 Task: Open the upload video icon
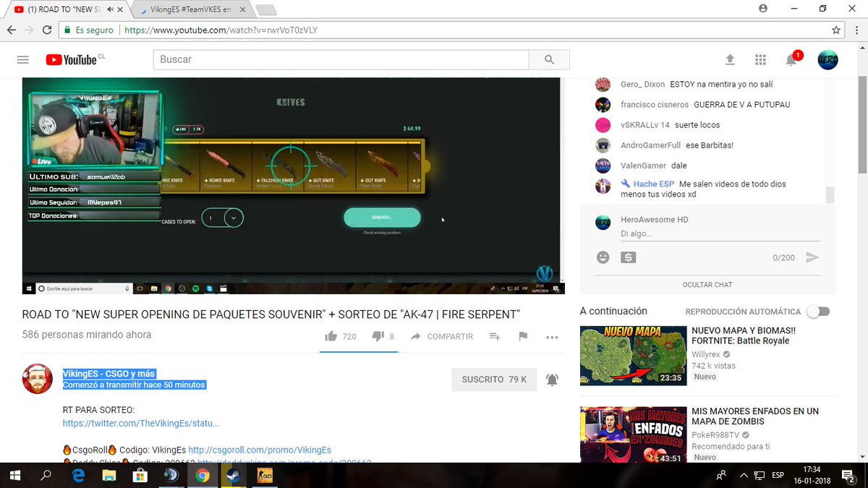(x=730, y=60)
